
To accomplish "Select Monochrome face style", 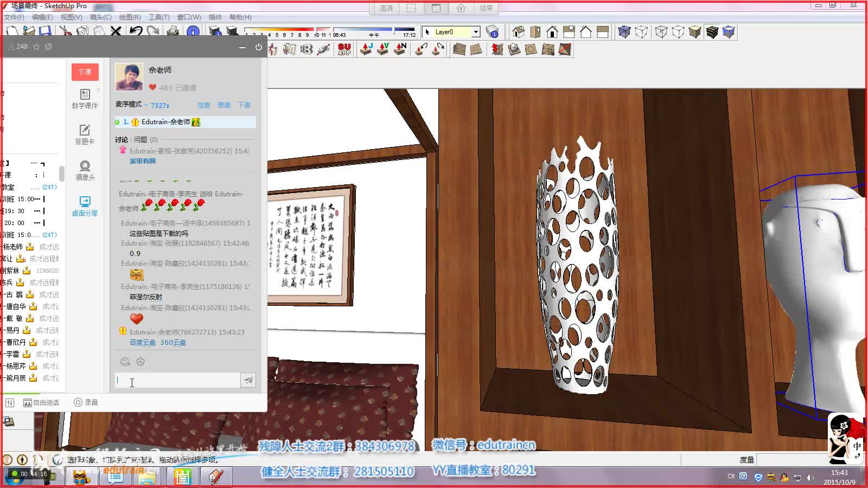I will click(x=729, y=32).
